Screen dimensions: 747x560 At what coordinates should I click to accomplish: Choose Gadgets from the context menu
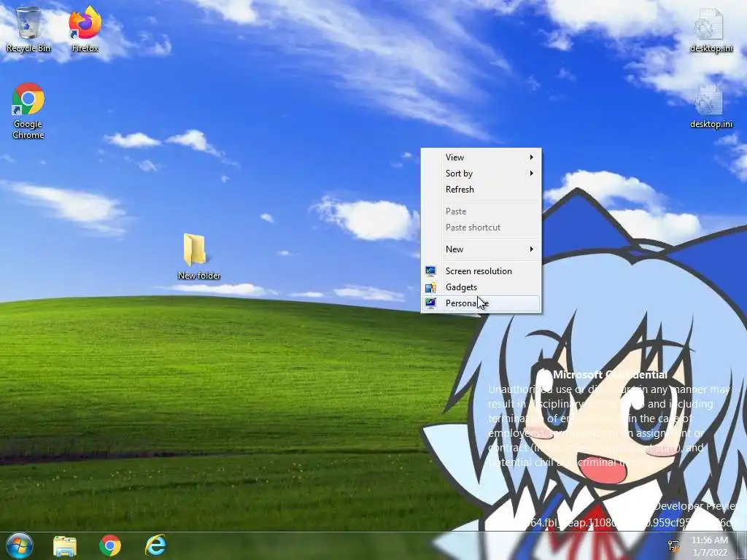pyautogui.click(x=481, y=287)
